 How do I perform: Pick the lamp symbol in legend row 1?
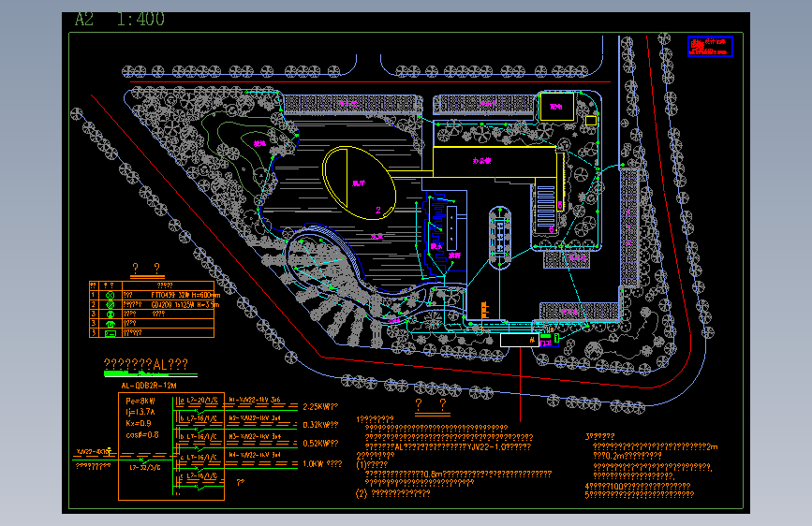click(x=110, y=295)
